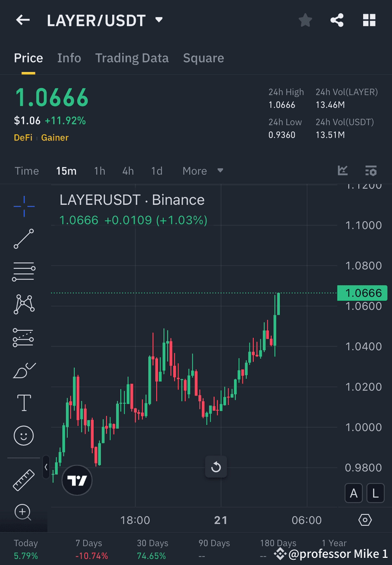392x565 pixels.
Task: Pick the Brush drawing tool
Action: [24, 370]
